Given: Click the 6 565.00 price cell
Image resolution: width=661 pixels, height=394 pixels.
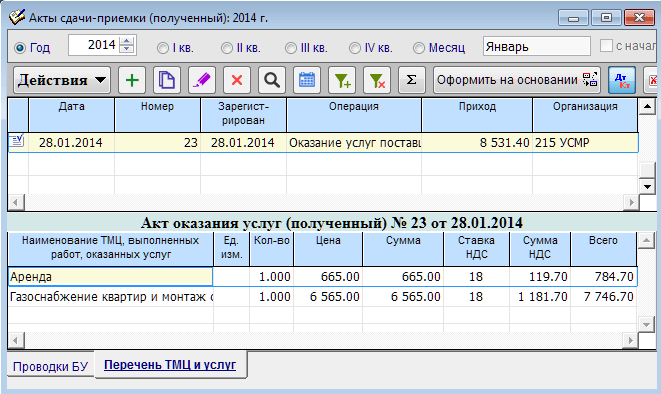Looking at the screenshot, I should pyautogui.click(x=328, y=297).
